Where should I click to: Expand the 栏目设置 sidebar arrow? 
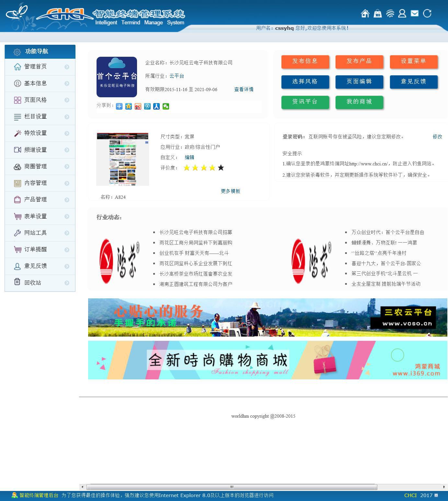click(67, 117)
